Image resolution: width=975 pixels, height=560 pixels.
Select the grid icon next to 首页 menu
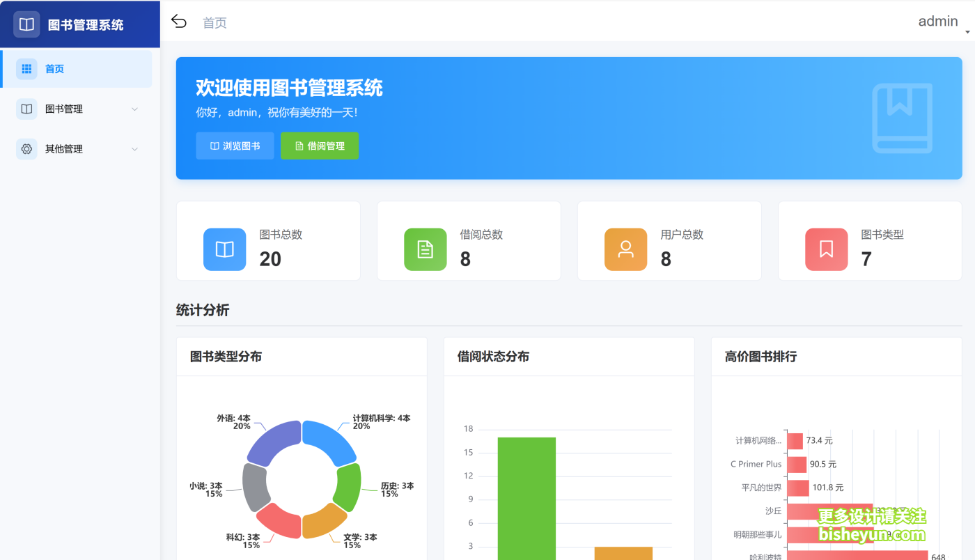point(26,68)
